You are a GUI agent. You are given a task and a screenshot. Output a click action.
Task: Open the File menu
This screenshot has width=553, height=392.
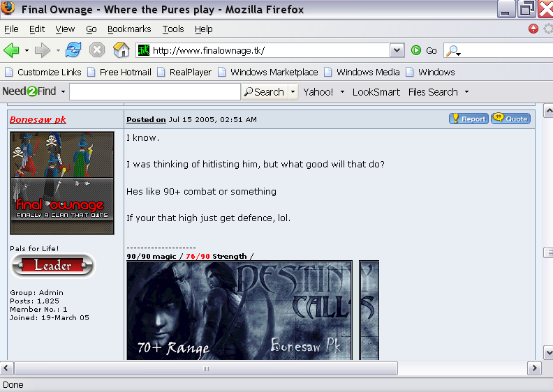pyautogui.click(x=11, y=29)
